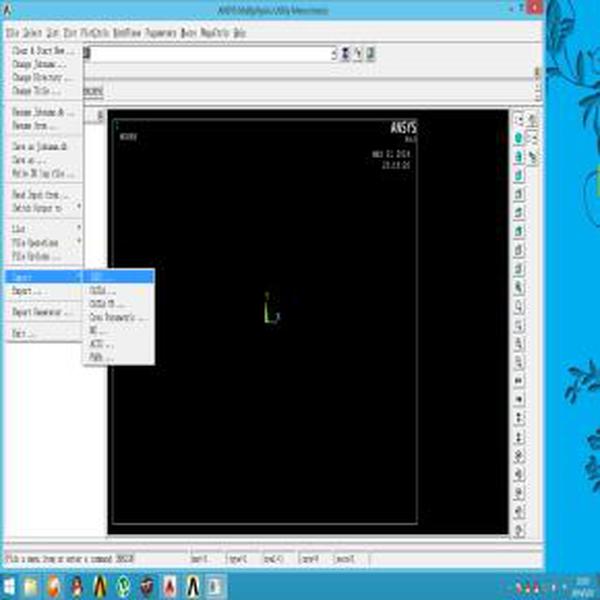
Task: Open the PlotCtrls menu
Action: pos(95,34)
